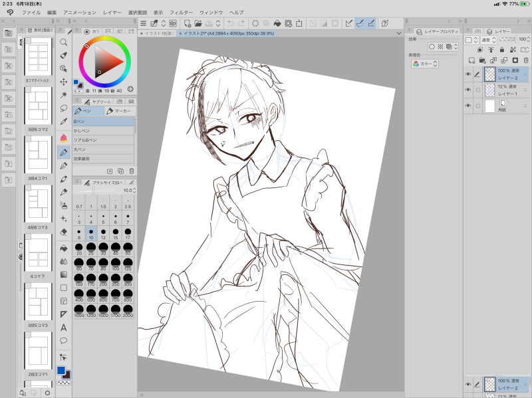Viewport: 532px width, 398px height.
Task: Select the Move layer tool
Action: pyautogui.click(x=63, y=82)
